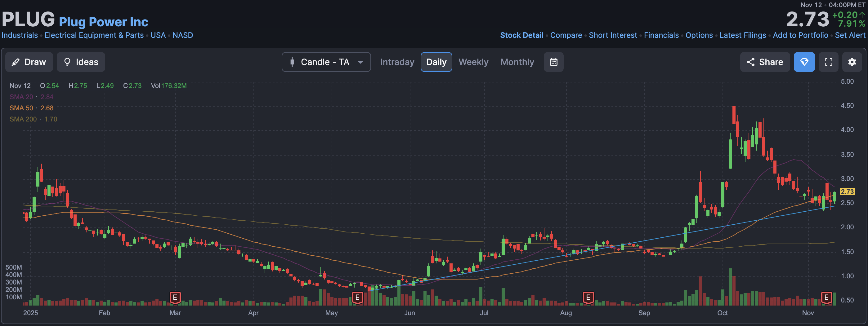
Task: Click the August earnings E marker
Action: (588, 297)
